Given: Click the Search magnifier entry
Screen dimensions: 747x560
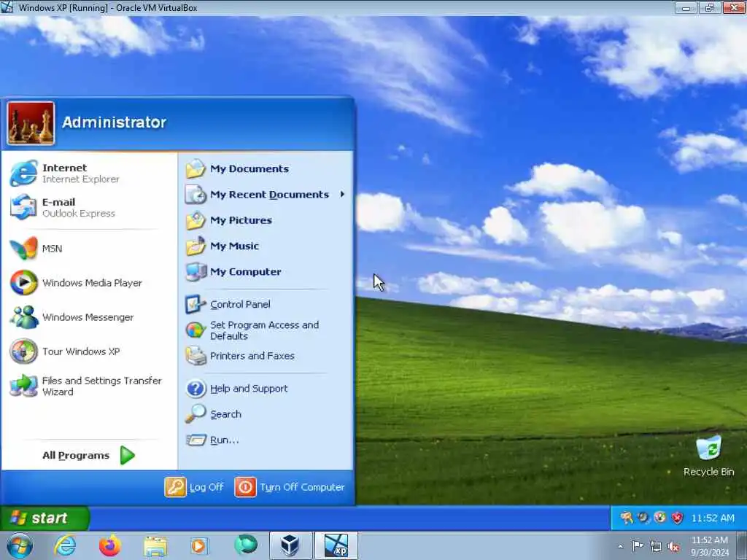Looking at the screenshot, I should tap(266, 414).
